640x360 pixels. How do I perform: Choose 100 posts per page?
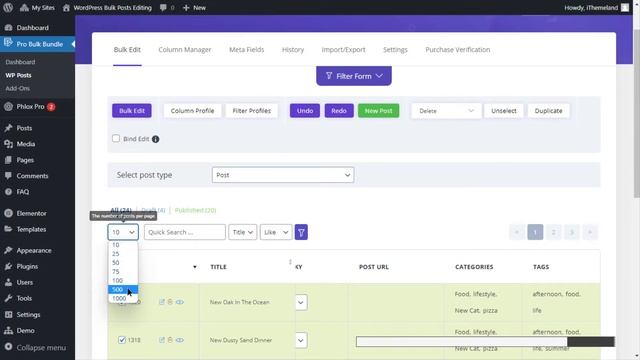coord(123,280)
